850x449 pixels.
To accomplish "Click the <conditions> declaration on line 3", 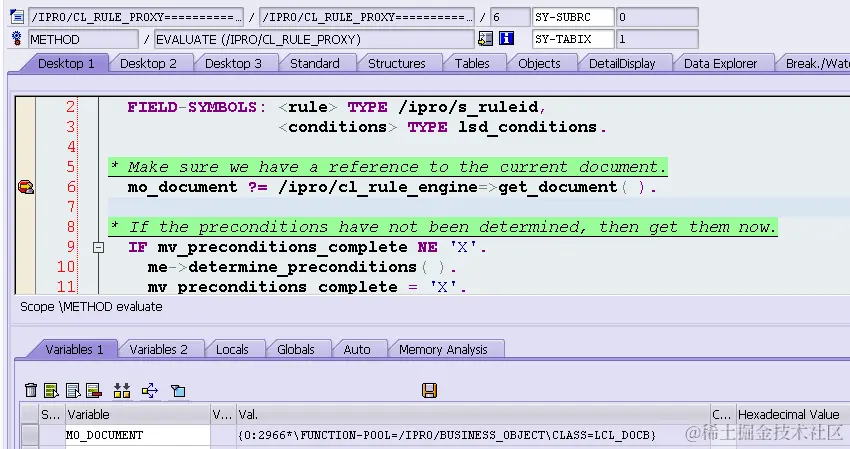I will [442, 127].
